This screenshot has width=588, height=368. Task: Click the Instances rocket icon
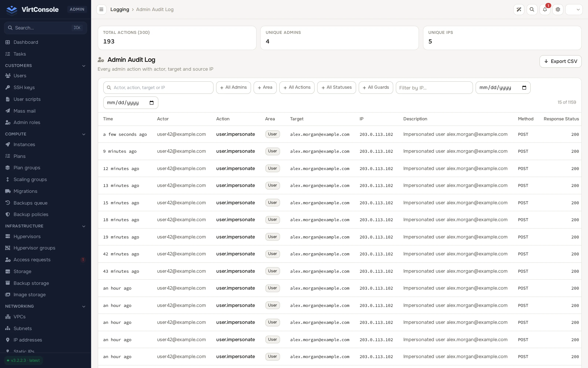pos(8,144)
